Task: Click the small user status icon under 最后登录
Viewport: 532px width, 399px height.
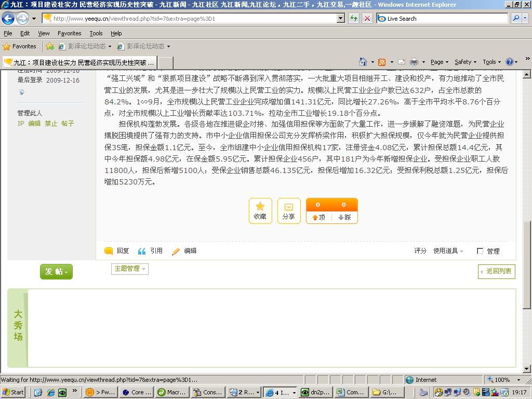Action: point(22,92)
